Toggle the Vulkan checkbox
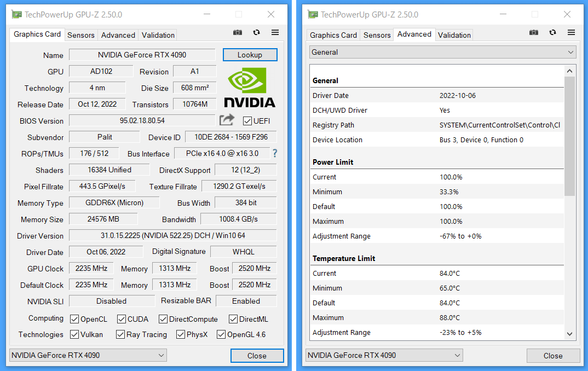 pyautogui.click(x=74, y=335)
